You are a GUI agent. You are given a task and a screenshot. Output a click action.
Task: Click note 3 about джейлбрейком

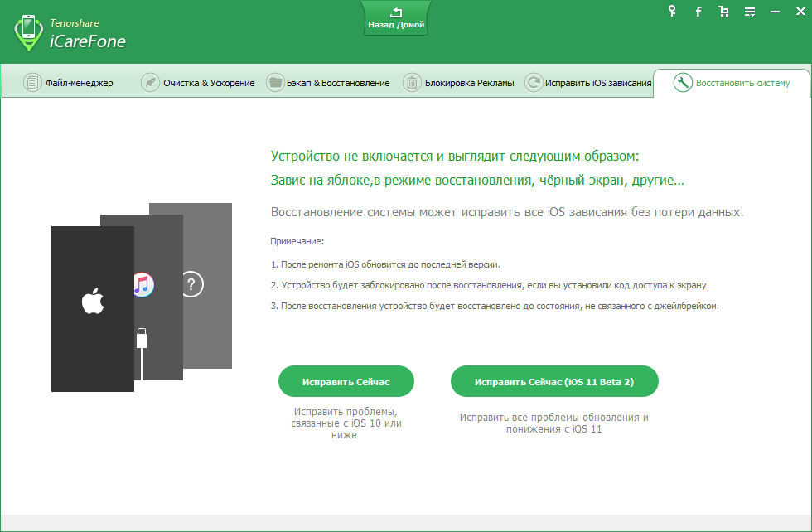point(495,306)
